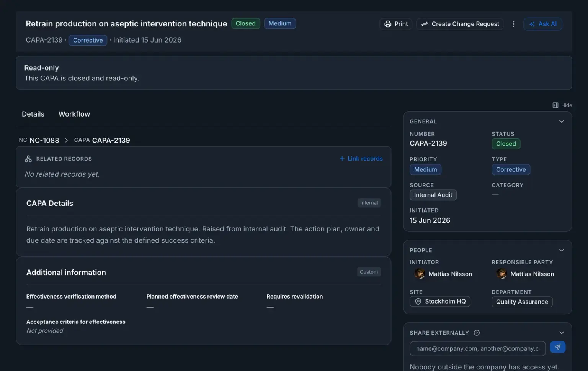
Task: Click the Link records link
Action: [361, 159]
